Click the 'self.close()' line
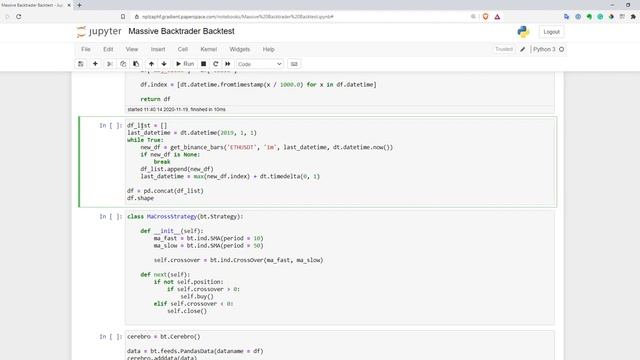The height and width of the screenshot is (360, 640). (187, 311)
